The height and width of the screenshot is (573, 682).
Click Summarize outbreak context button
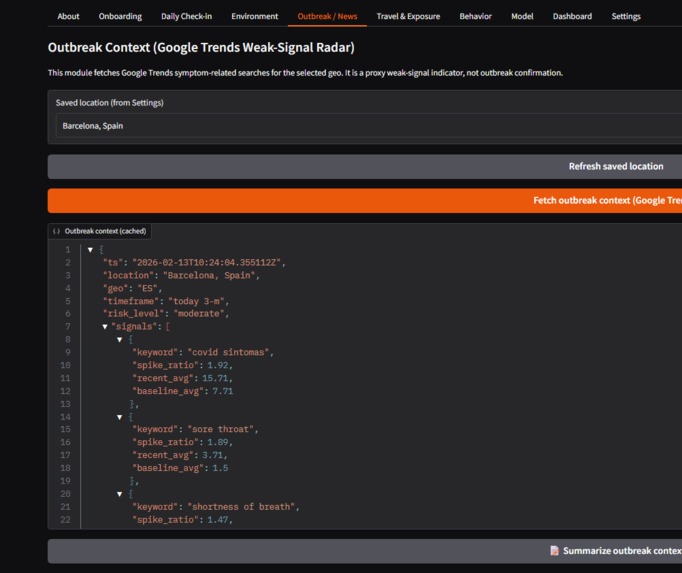pyautogui.click(x=364, y=551)
